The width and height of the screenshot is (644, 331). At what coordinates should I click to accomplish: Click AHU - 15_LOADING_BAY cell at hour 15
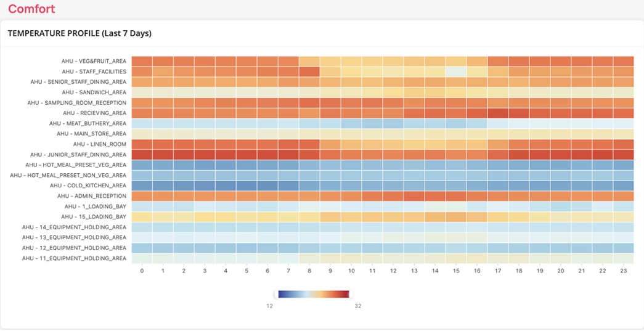456,217
